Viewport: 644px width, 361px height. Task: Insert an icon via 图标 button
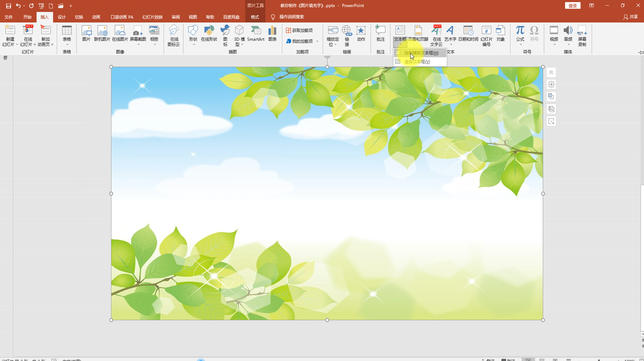point(225,36)
